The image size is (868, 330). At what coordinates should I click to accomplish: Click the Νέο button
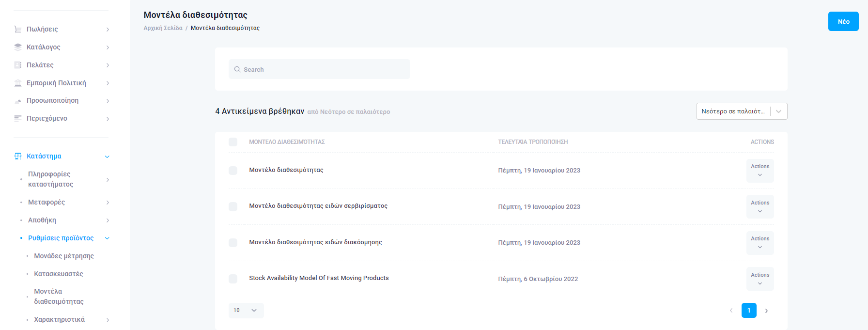pos(843,21)
